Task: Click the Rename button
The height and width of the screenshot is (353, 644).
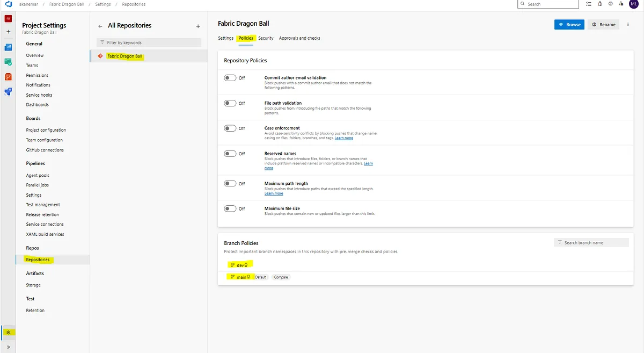Action: point(603,25)
